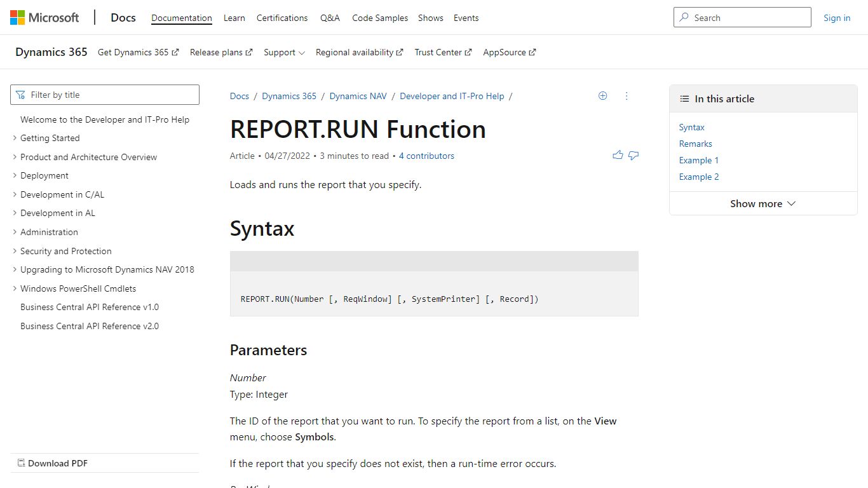
Task: Click the Filter by title field
Action: coord(105,95)
